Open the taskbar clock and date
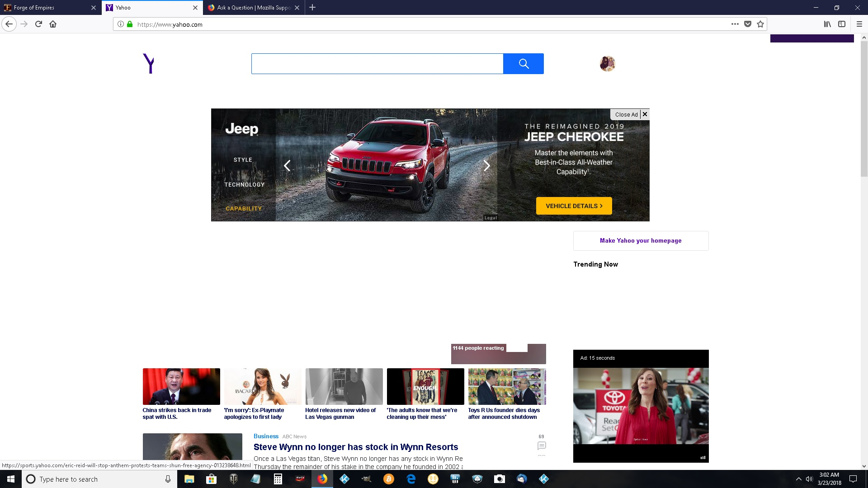Image resolution: width=868 pixels, height=488 pixels. (x=829, y=479)
